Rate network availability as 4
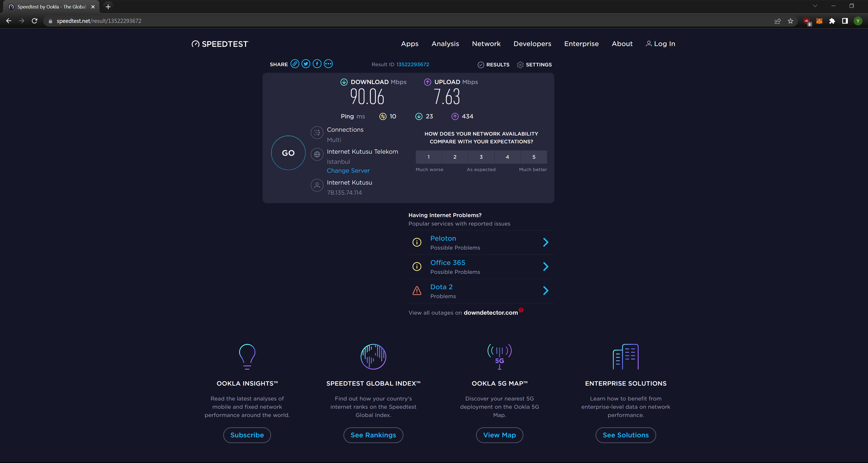The width and height of the screenshot is (868, 463). point(507,157)
